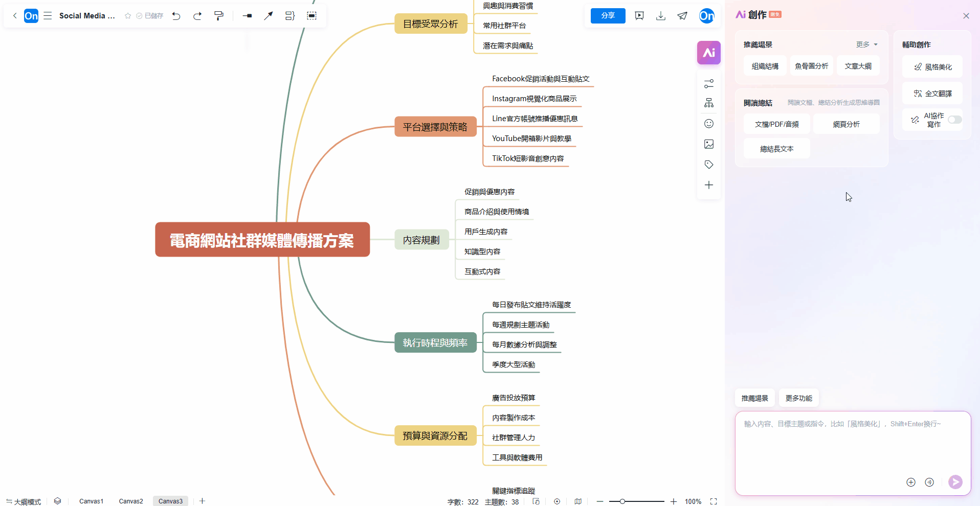
Task: Toggle the AI協作寫作 switch
Action: 954,120
